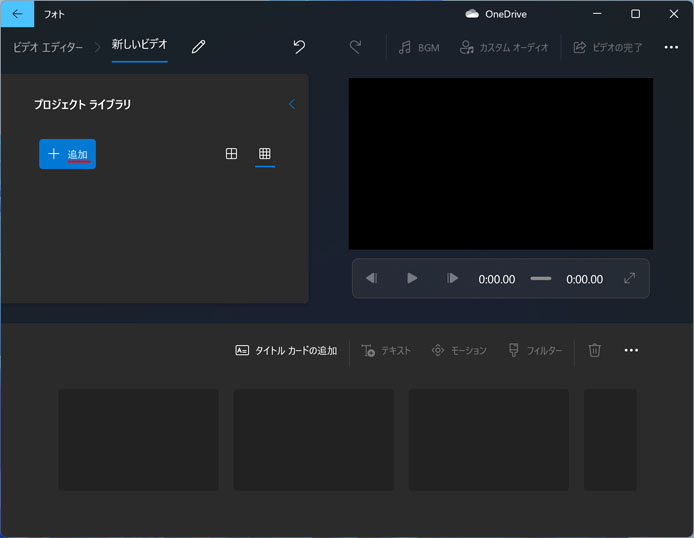Switch library to medium grid view
The image size is (694, 538).
pos(231,154)
